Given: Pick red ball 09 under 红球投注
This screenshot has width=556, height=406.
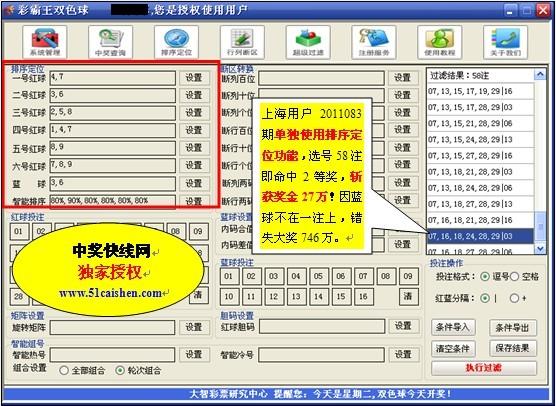Looking at the screenshot, I should pyautogui.click(x=198, y=232).
